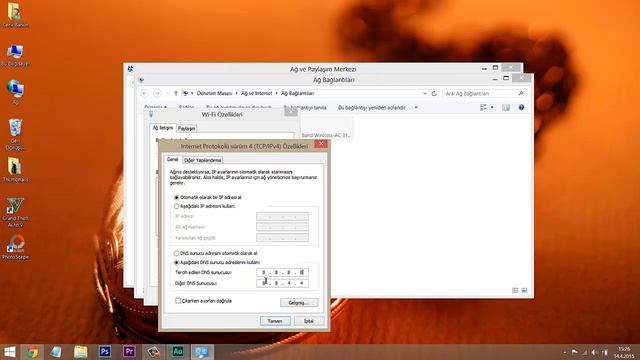Cancel the IPv4 dialog with İptal
Image resolution: width=640 pixels, height=360 pixels.
click(x=309, y=321)
